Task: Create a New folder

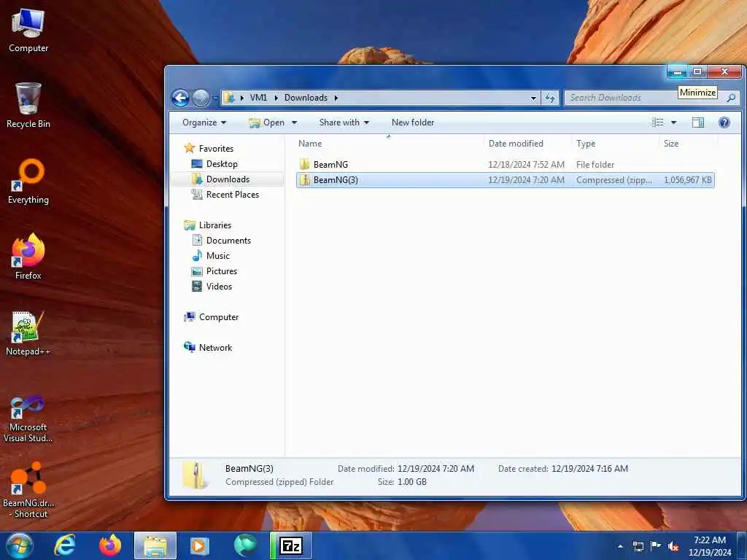Action: tap(413, 122)
